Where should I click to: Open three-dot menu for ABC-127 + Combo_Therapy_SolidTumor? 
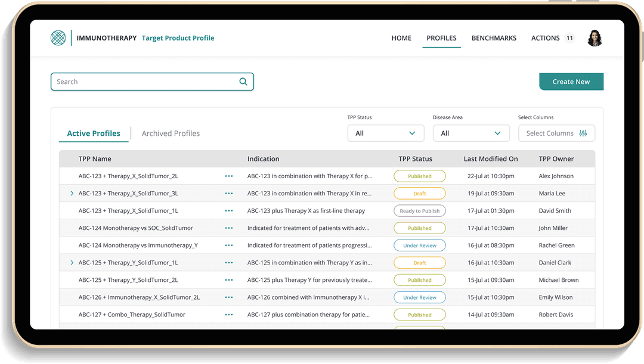[229, 315]
